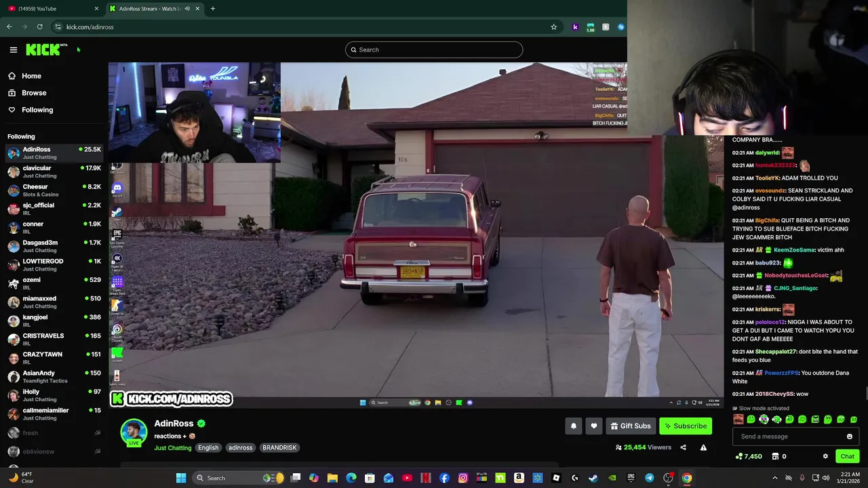This screenshot has height=488, width=868.
Task: Reload the current page
Action: point(39,27)
